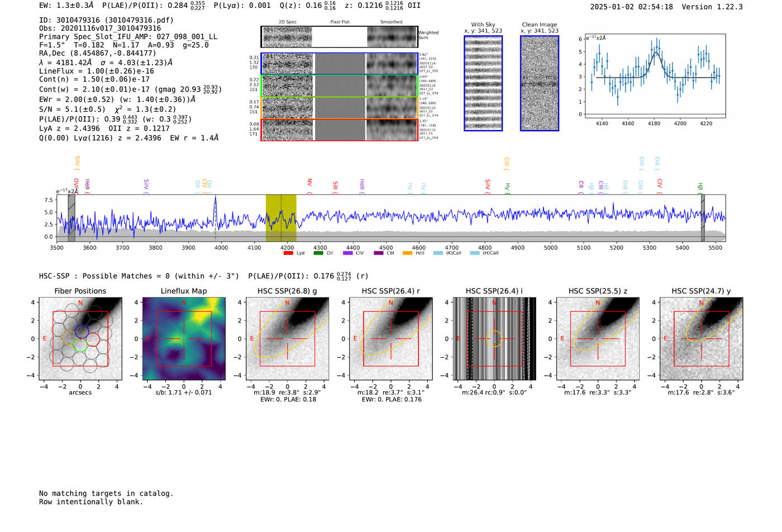
Task: Click the blue fiber circle in Fiber Positions
Action: click(82, 331)
